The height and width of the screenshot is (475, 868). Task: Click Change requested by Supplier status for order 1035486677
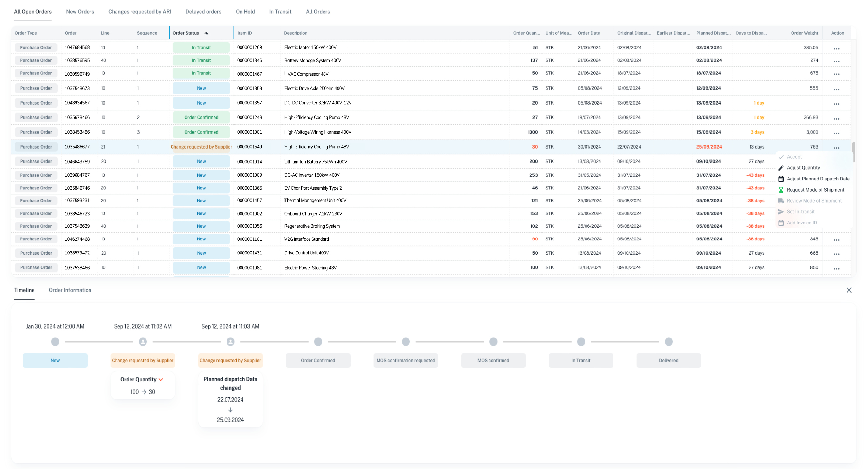(x=201, y=147)
